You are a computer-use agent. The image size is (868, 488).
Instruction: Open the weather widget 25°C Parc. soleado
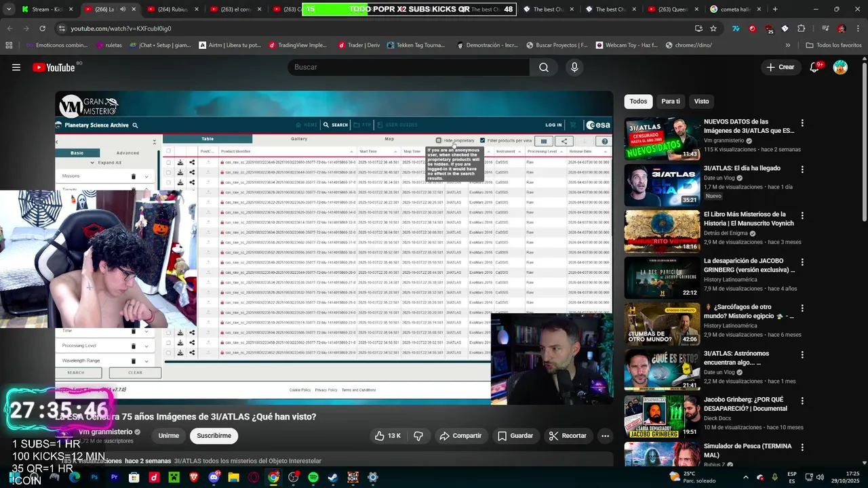click(693, 477)
